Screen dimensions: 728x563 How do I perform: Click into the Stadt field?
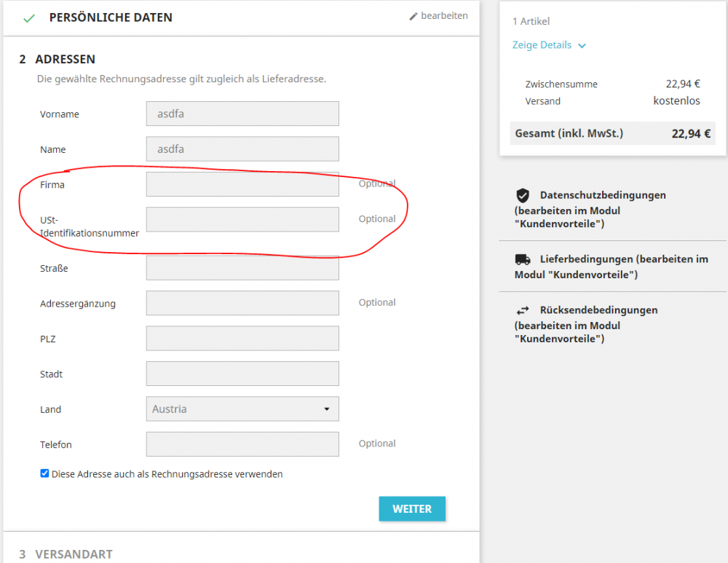click(x=242, y=374)
